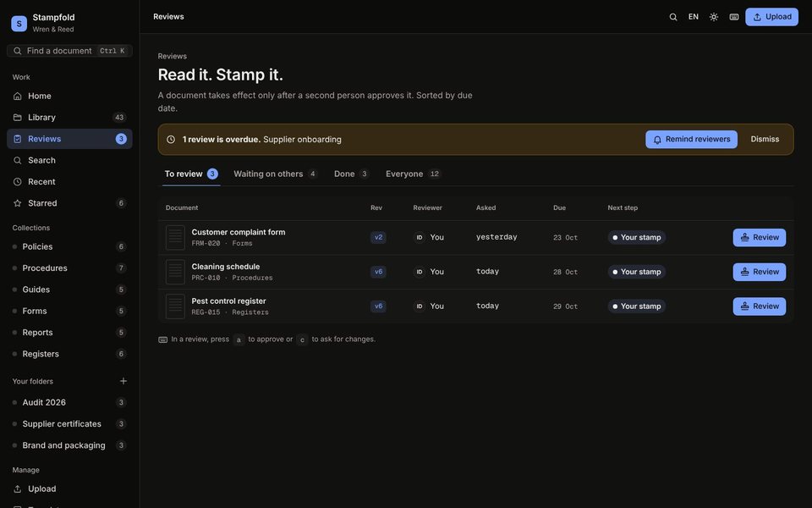Click Upload under Manage in sidebar

coord(69,489)
